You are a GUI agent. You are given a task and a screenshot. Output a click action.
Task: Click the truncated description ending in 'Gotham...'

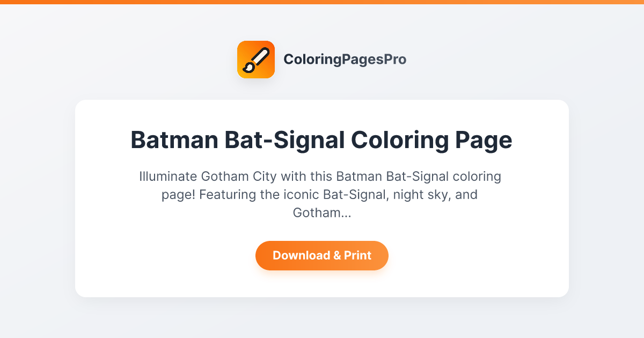coord(320,194)
